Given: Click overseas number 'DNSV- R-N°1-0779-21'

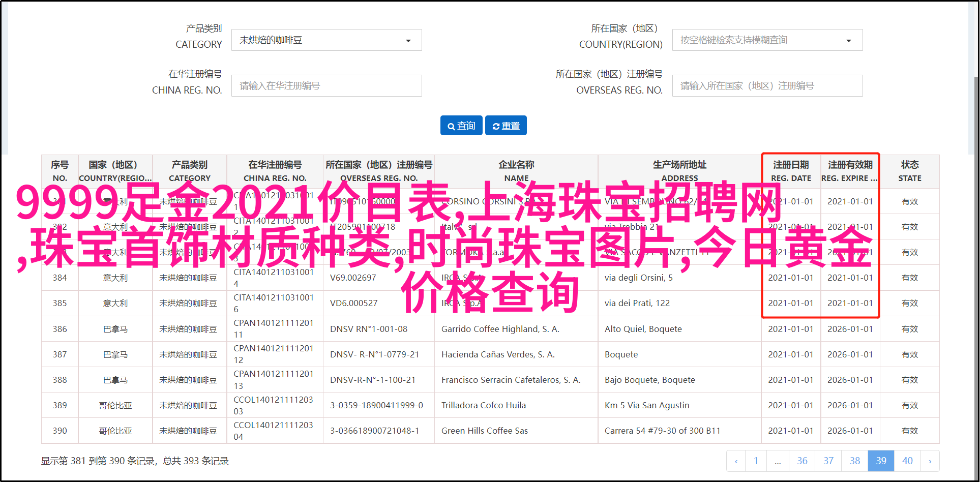Looking at the screenshot, I should pos(374,354).
